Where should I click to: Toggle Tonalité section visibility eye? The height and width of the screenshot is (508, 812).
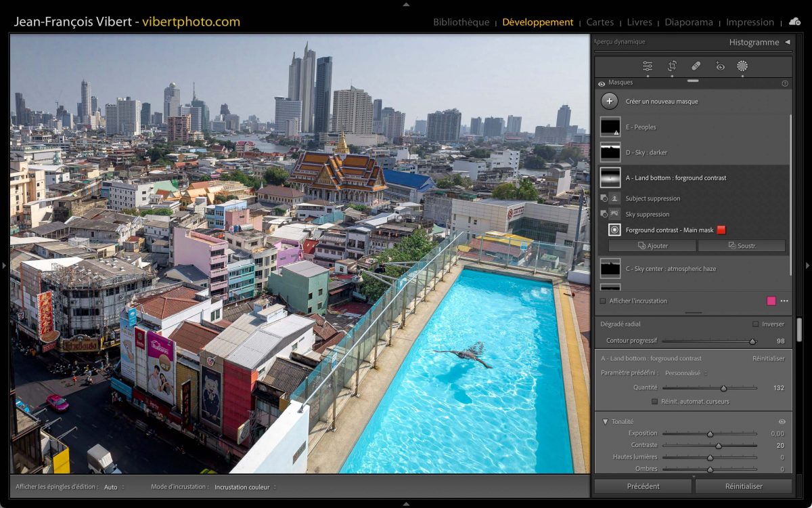(782, 421)
